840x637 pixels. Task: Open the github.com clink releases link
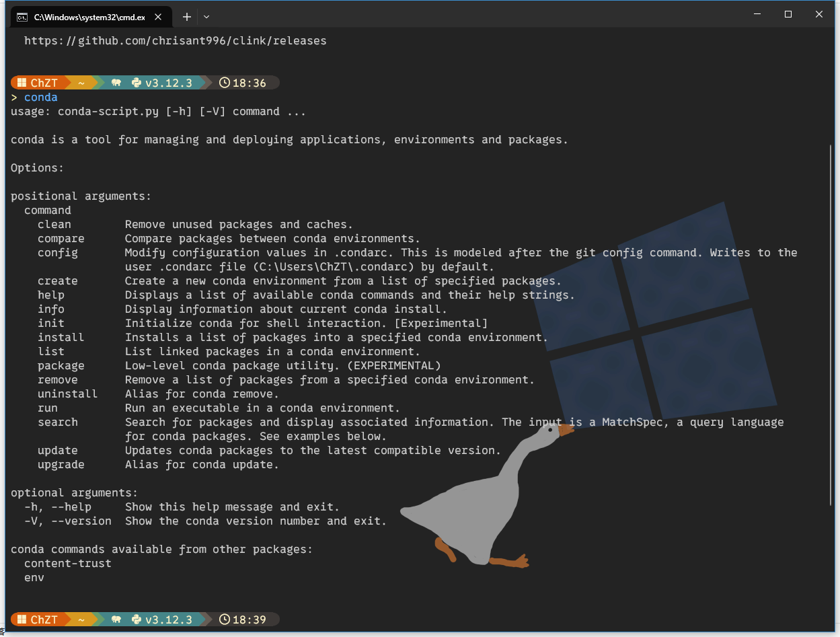[x=175, y=40]
